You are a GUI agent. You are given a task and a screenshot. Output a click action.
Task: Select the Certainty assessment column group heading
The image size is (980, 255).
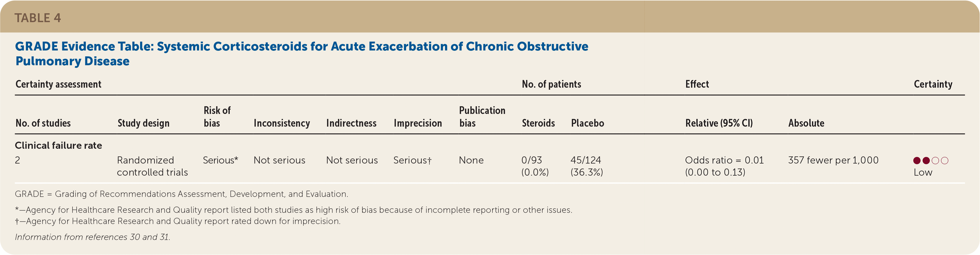[x=58, y=84]
